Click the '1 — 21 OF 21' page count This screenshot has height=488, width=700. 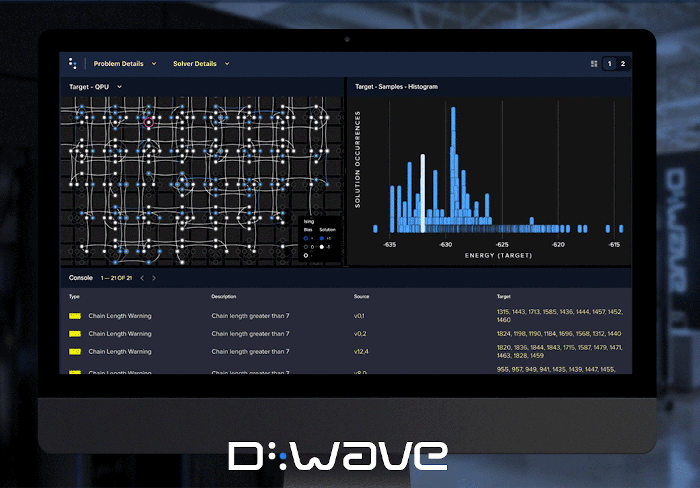coord(116,278)
